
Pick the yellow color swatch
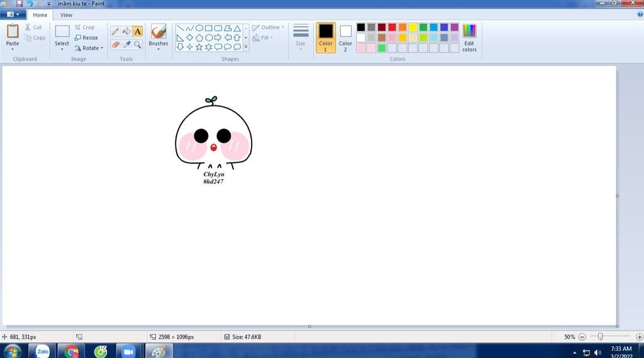pyautogui.click(x=413, y=28)
